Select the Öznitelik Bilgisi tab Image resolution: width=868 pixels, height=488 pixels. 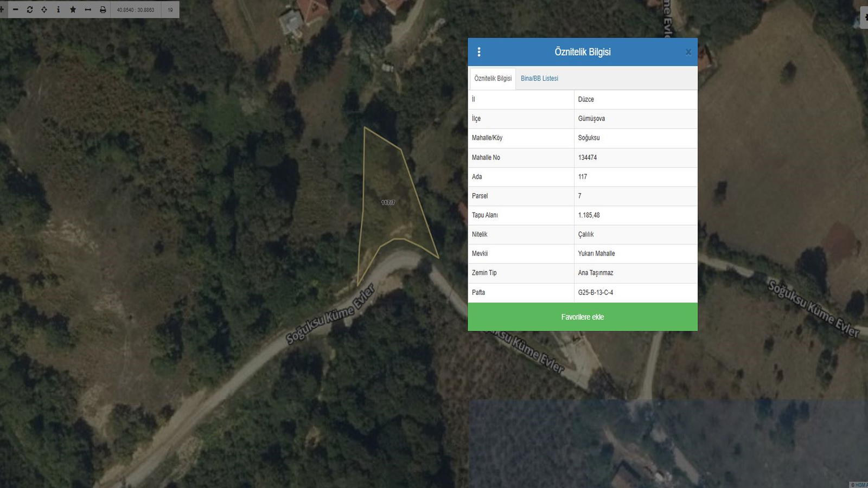(493, 79)
